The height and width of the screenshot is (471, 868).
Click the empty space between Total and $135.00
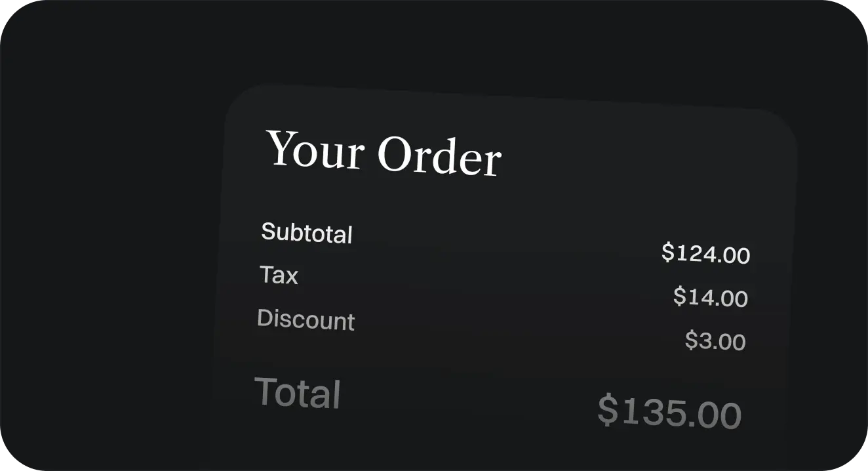click(469, 403)
